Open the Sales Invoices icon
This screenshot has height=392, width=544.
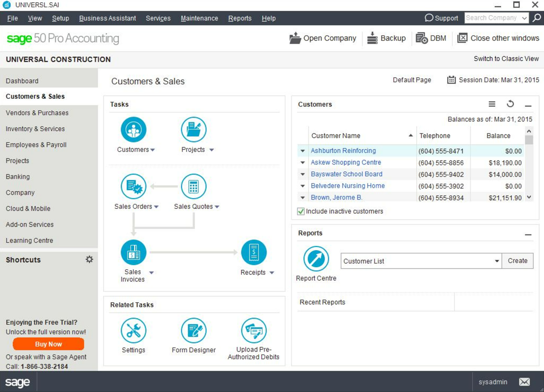tap(133, 252)
